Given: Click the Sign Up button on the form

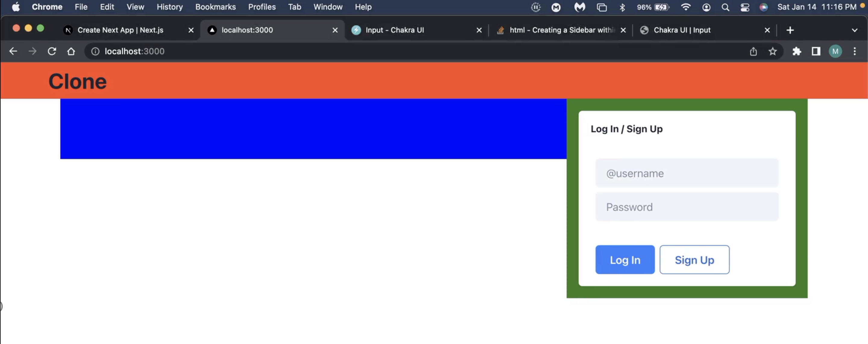Looking at the screenshot, I should 694,259.
